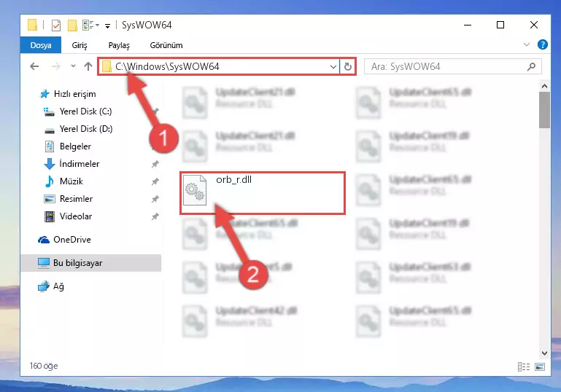Switch to the Paylaş ribbon tab

(119, 45)
